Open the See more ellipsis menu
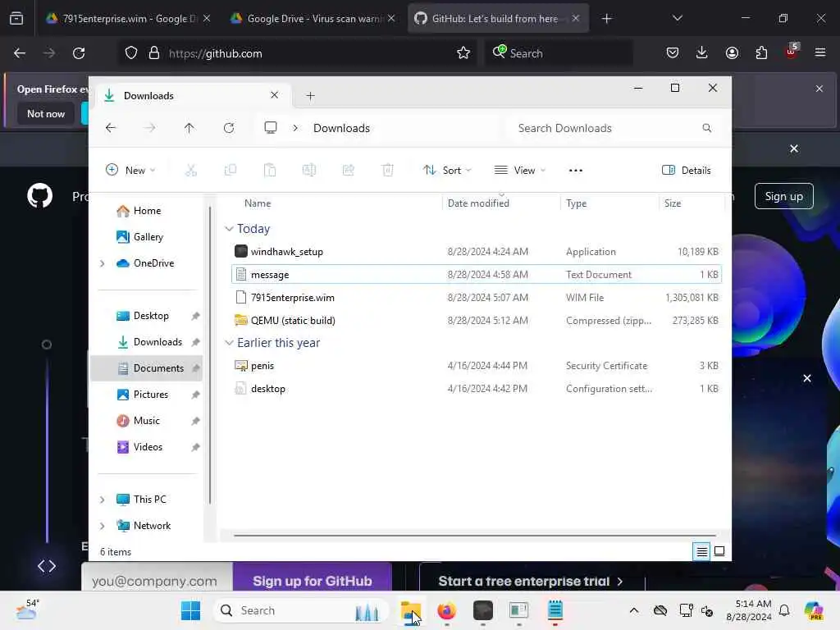The width and height of the screenshot is (840, 630). pyautogui.click(x=575, y=171)
